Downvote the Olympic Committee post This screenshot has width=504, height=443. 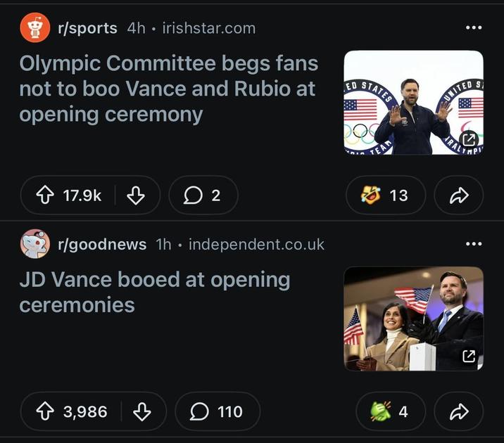coord(135,195)
